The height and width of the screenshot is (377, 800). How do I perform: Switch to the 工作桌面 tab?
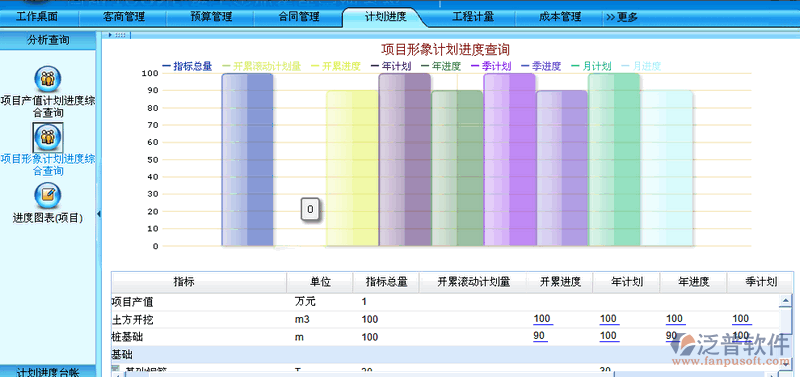(38, 17)
